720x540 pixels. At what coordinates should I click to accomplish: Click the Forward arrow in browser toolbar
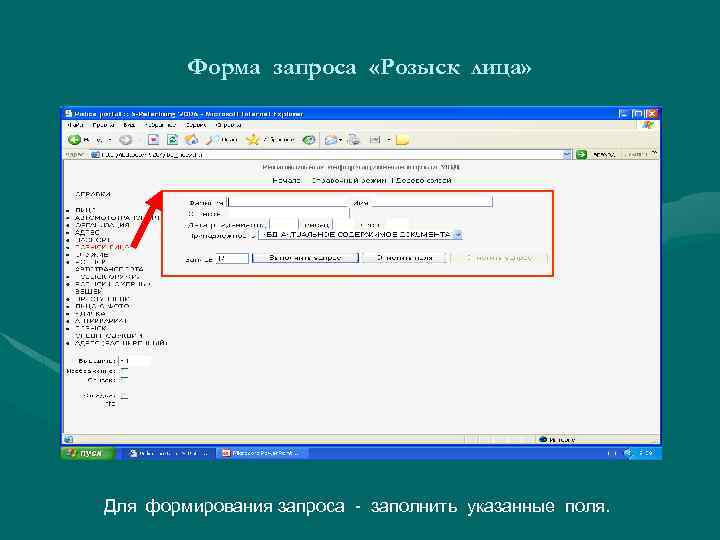tap(125, 140)
